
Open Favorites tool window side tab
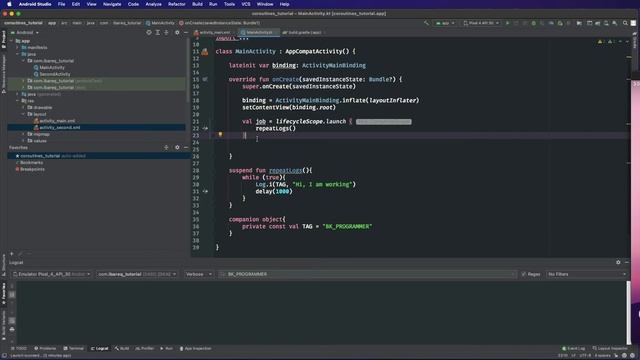point(4,294)
